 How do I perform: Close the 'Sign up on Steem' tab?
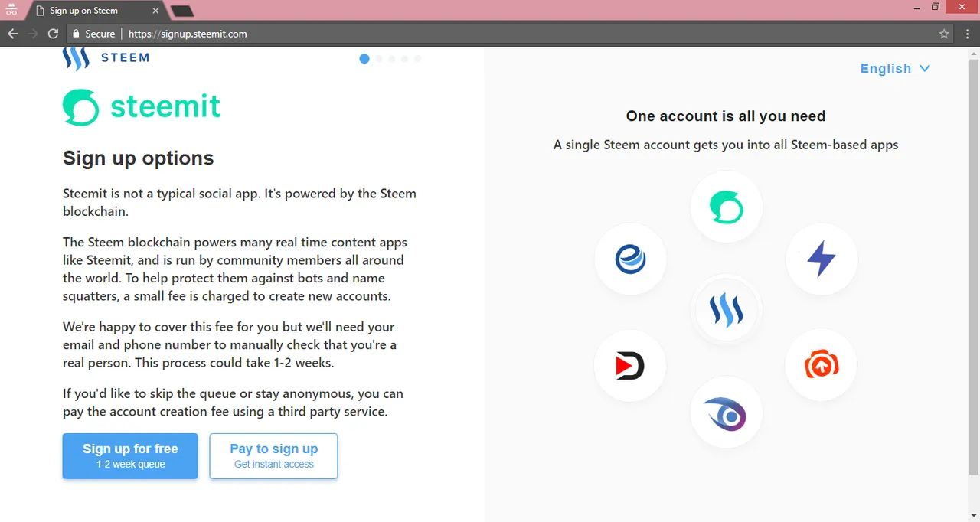click(156, 11)
